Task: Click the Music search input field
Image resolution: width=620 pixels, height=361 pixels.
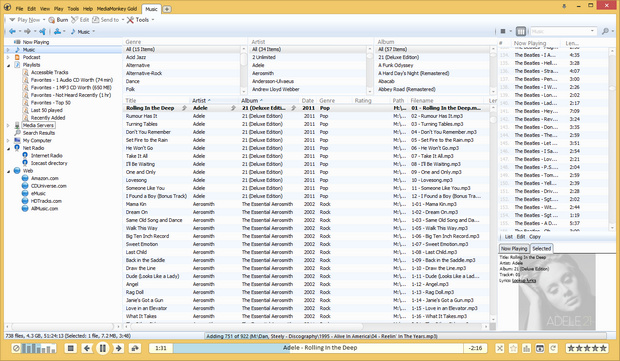Action: pos(560,31)
